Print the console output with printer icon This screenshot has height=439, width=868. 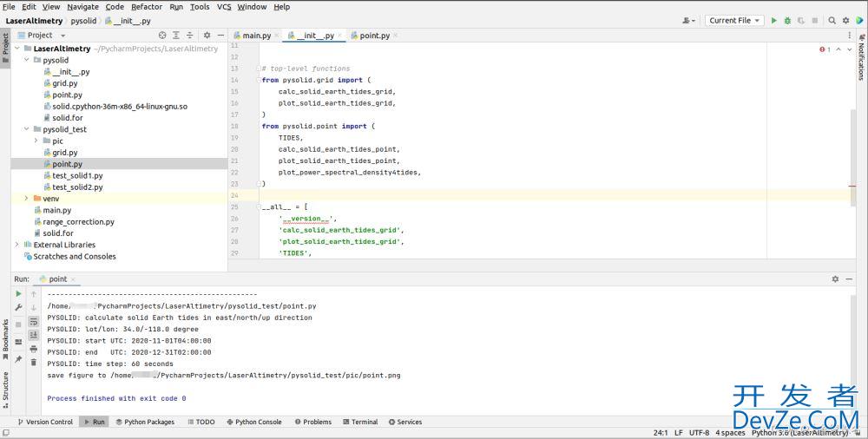click(x=34, y=349)
